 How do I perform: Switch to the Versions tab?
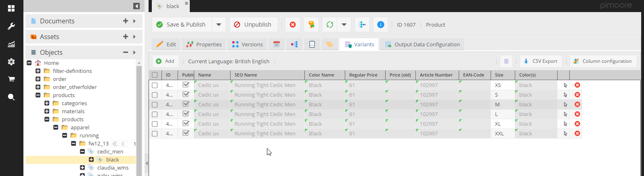point(248,44)
